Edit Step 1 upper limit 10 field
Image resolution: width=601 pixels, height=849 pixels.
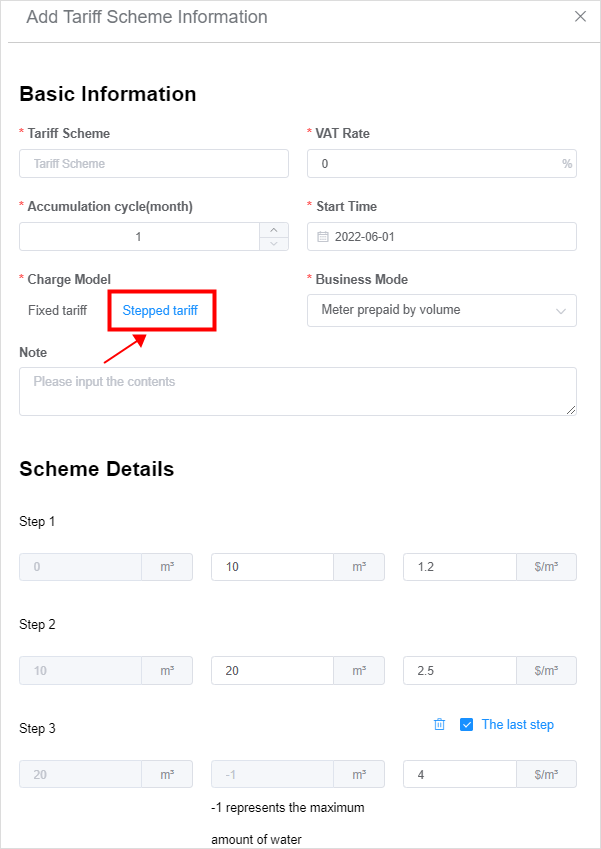[272, 567]
